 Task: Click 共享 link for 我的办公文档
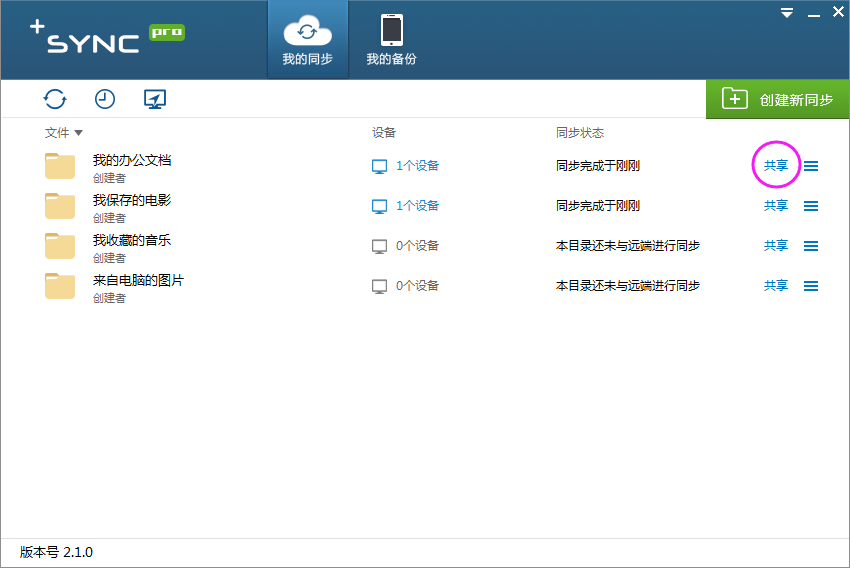pyautogui.click(x=776, y=166)
